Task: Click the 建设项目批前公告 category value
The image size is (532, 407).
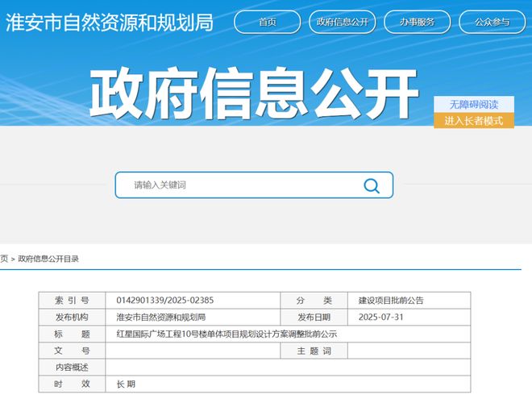Action: 391,300
